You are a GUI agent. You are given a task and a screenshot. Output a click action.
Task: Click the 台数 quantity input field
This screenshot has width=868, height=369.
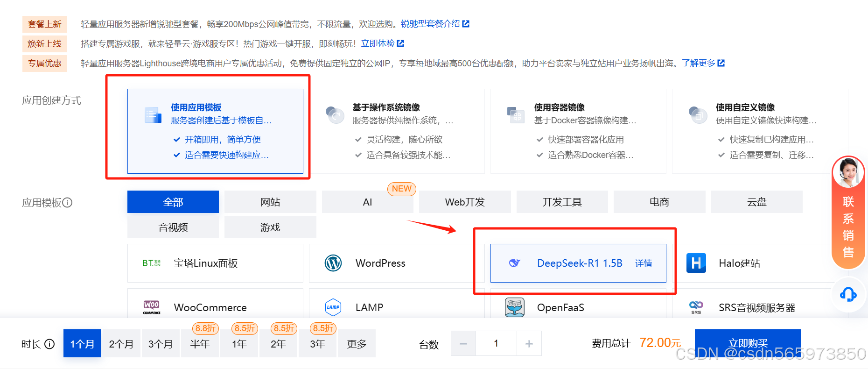(x=496, y=344)
